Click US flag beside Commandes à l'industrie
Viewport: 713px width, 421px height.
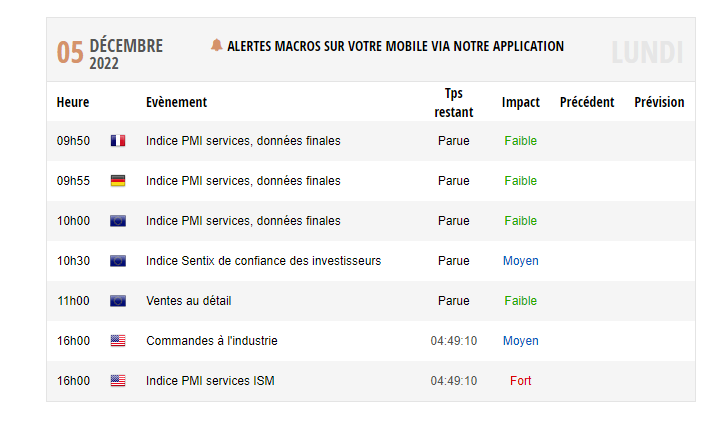(x=118, y=341)
